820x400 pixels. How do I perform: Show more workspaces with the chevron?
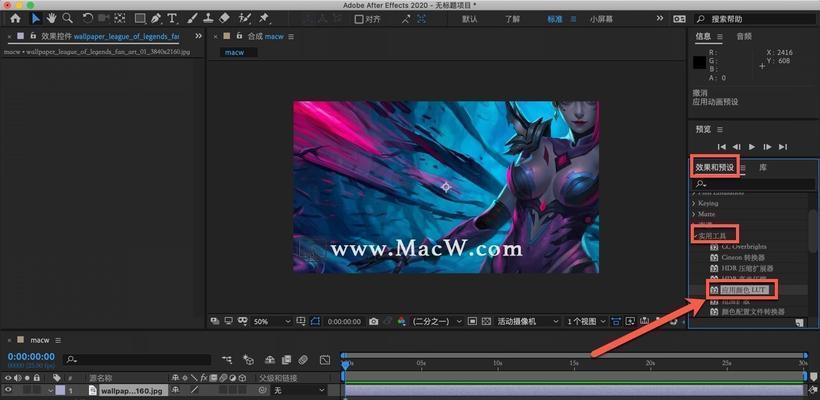click(x=660, y=18)
